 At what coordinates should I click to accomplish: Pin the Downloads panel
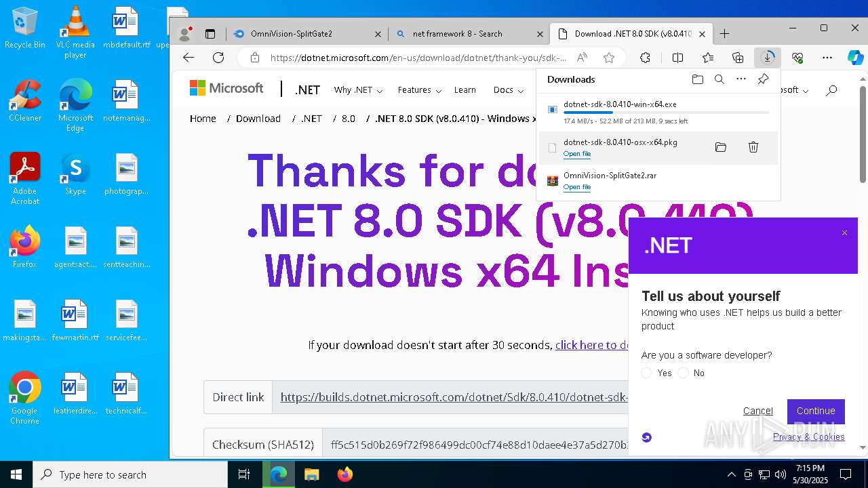tap(763, 79)
